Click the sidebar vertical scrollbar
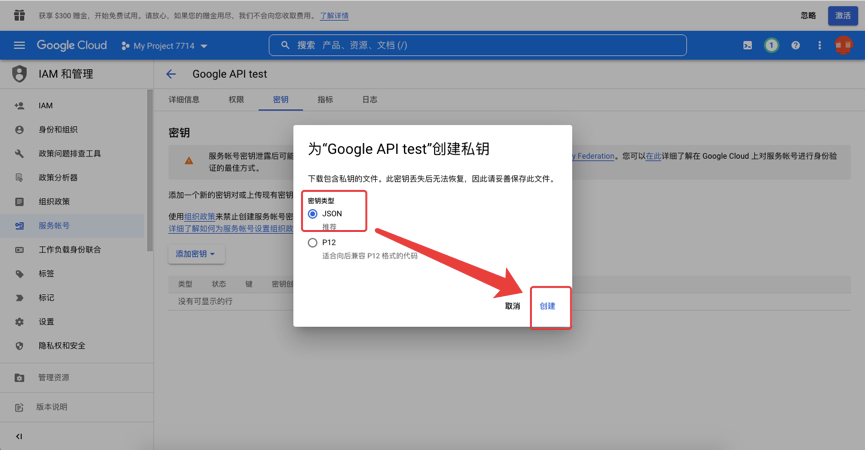The height and width of the screenshot is (450, 865). coord(149,171)
